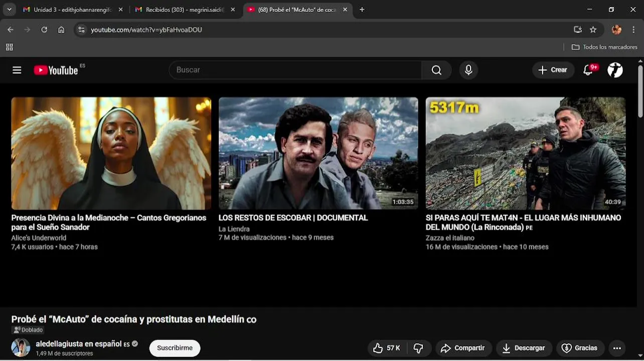
Task: Go forward with the browser forward arrow
Action: click(27, 30)
